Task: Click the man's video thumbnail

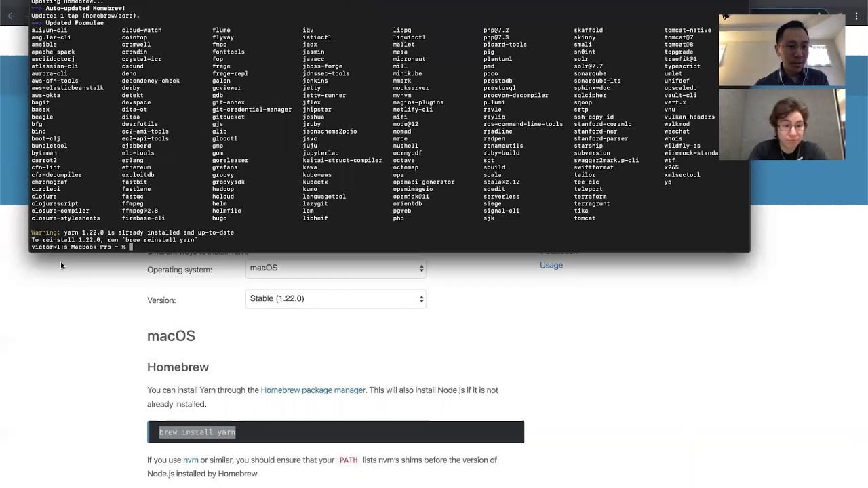Action: (782, 51)
